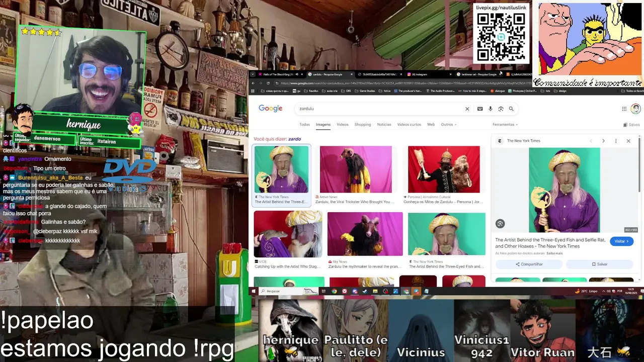
Task: Click the Lens search icon on preview image
Action: [500, 224]
